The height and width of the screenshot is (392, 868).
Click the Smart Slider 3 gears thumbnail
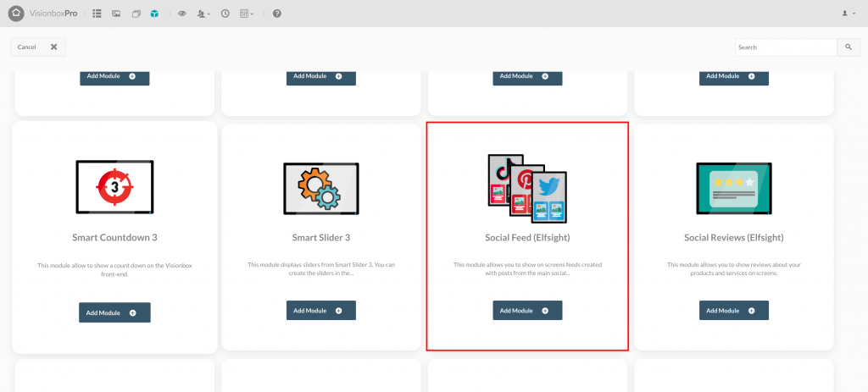coord(321,188)
